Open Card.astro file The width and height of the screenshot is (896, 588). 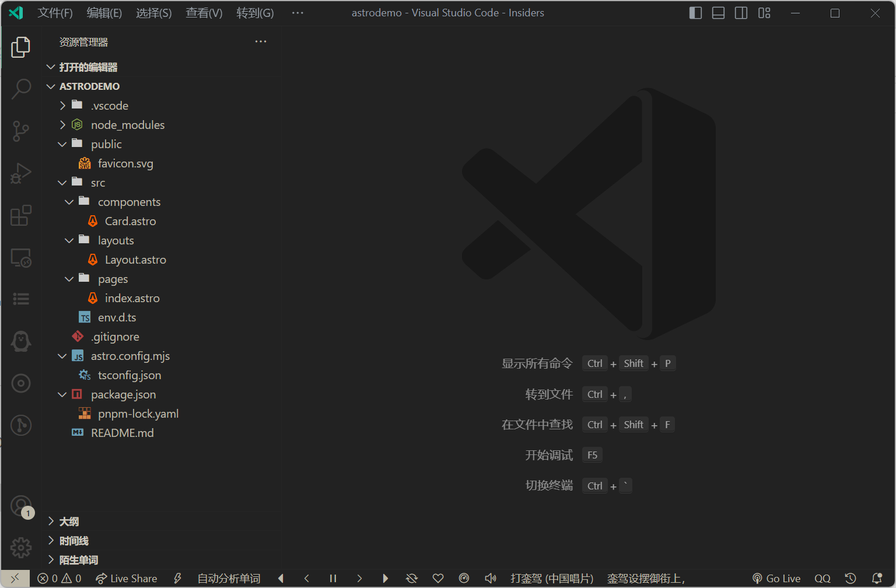(x=162, y=221)
